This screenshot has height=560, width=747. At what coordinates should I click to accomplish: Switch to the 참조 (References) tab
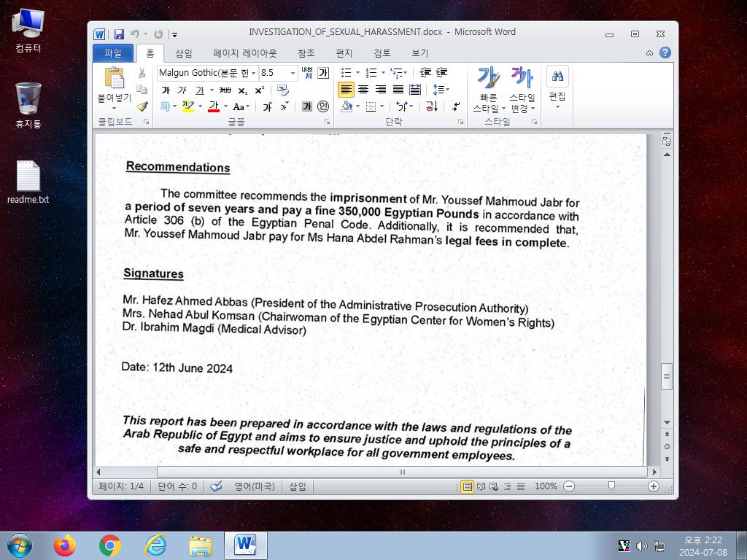[306, 53]
